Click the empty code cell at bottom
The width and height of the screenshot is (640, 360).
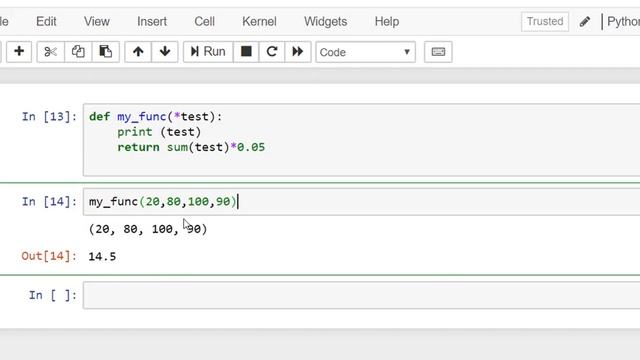(x=361, y=295)
